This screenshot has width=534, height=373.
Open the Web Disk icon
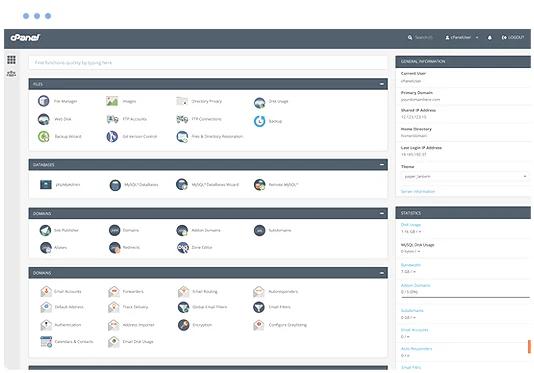44,119
